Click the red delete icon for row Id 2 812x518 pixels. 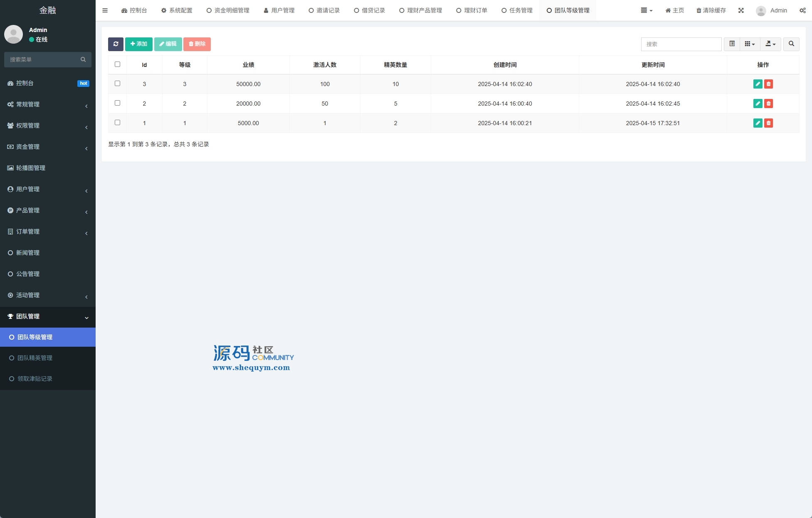pyautogui.click(x=768, y=104)
